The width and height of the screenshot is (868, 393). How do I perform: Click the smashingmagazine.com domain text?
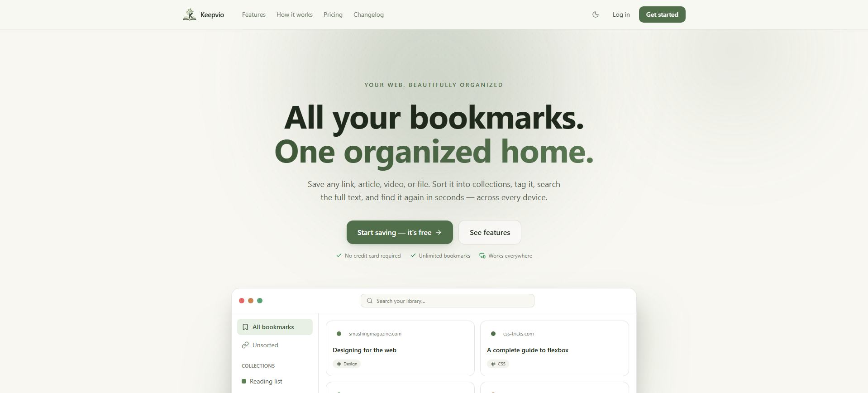pyautogui.click(x=375, y=334)
